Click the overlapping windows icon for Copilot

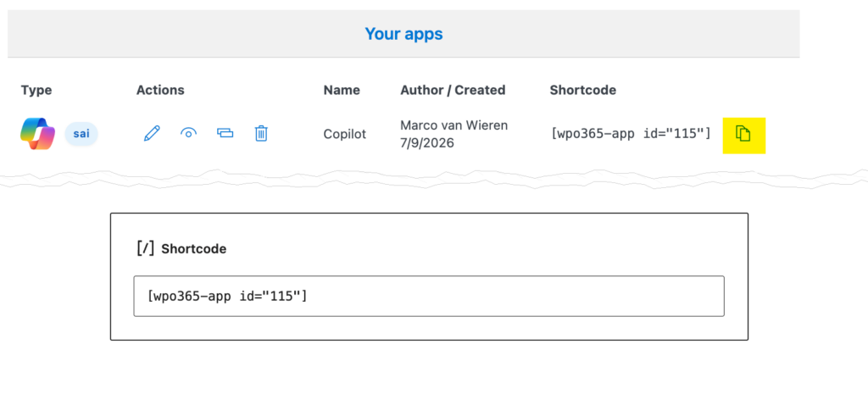[x=225, y=133]
